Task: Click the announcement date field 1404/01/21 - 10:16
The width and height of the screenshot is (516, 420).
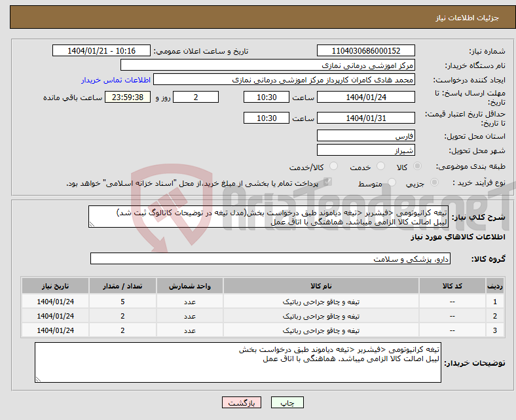Action: tap(101, 50)
